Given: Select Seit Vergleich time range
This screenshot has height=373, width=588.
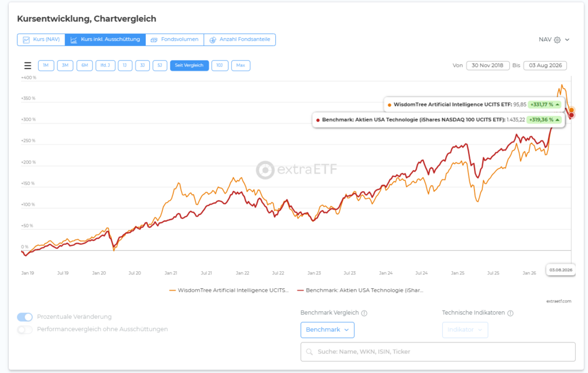Looking at the screenshot, I should [189, 65].
